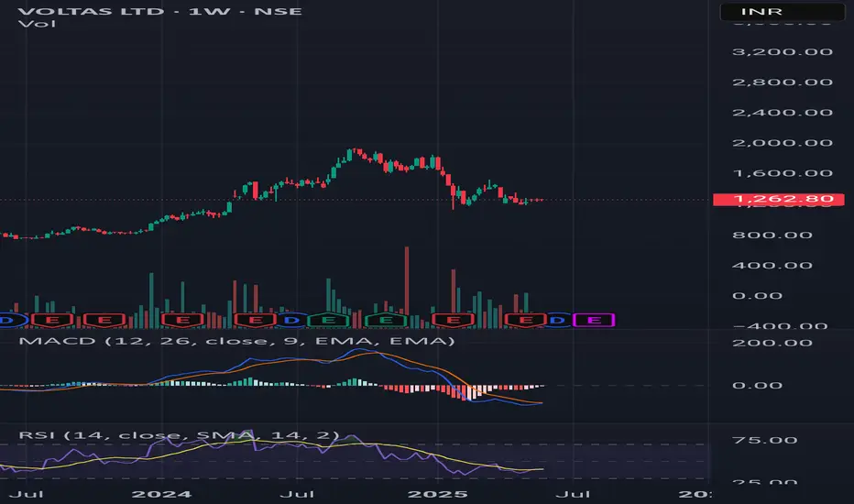Click the 200.00 MACD axis label
The image size is (854, 504).
(x=772, y=344)
